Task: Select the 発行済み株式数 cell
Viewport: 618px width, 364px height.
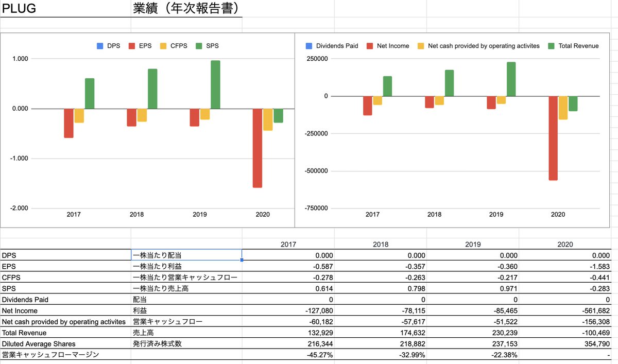Action: point(186,344)
